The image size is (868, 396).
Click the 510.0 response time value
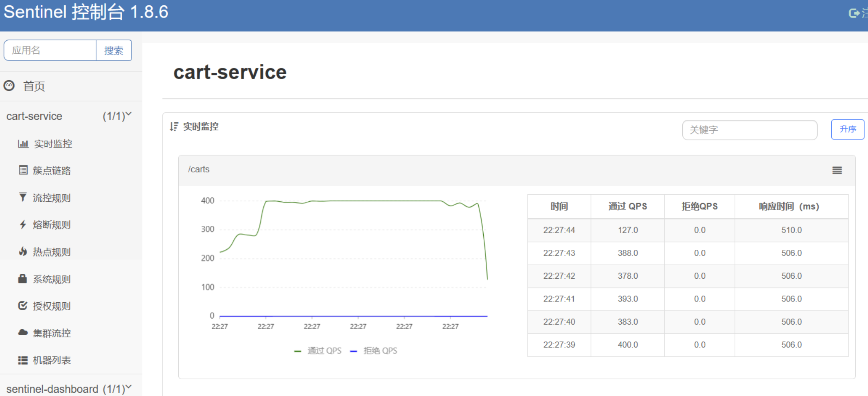[x=791, y=230]
